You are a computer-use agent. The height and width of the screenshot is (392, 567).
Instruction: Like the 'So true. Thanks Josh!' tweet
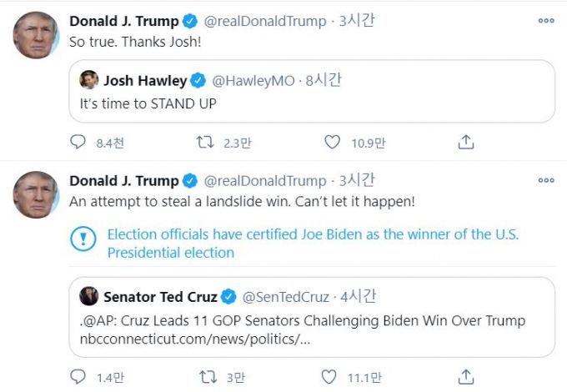point(333,143)
